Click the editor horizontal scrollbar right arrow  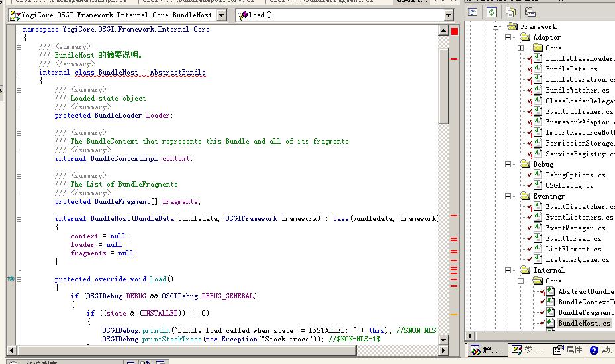(443, 350)
